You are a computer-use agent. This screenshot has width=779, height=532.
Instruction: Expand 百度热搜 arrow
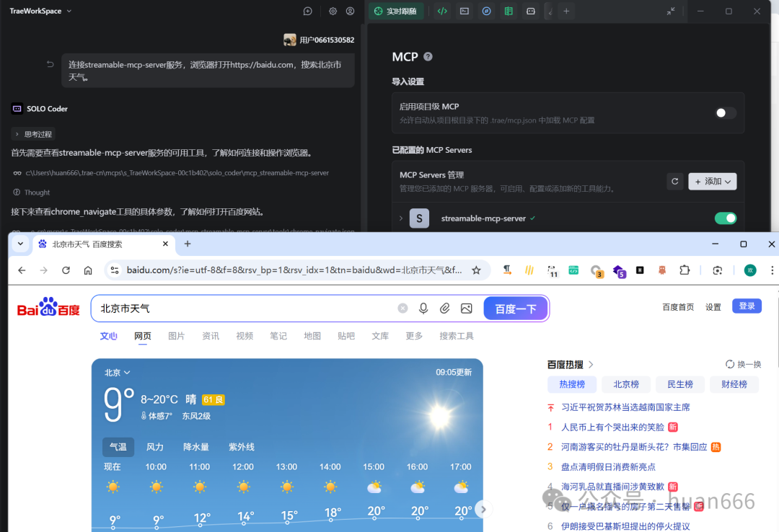tap(591, 365)
